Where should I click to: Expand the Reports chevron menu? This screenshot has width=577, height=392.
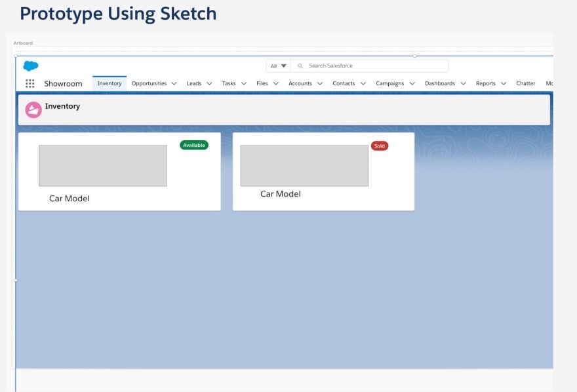click(504, 83)
